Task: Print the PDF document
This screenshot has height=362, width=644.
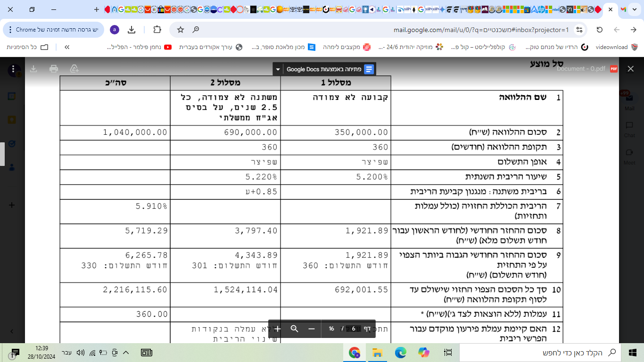Action: pos(54,69)
